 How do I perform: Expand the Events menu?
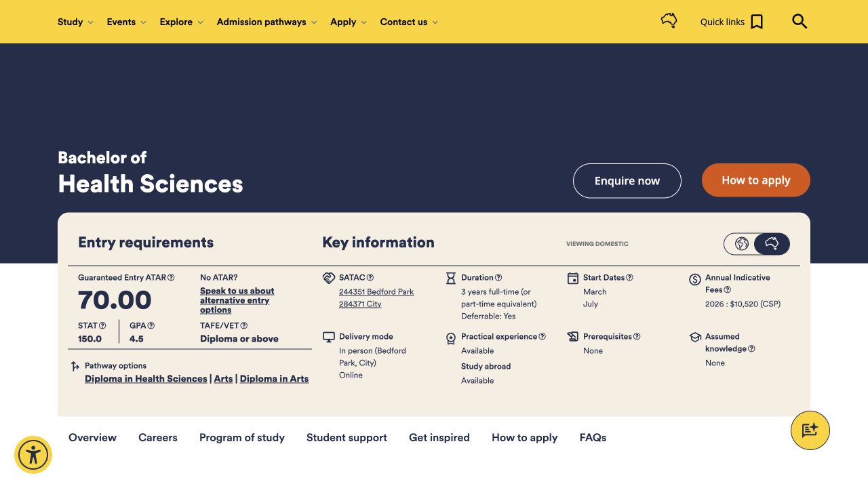(x=127, y=22)
